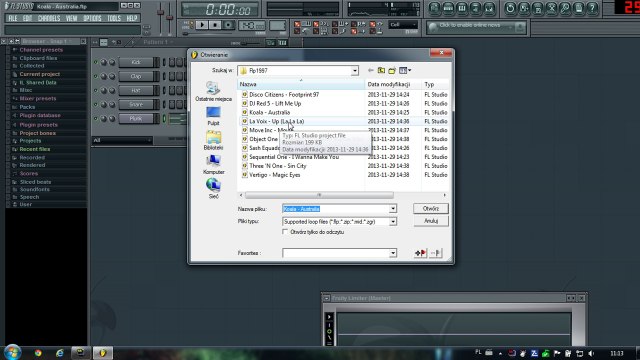Image resolution: width=640 pixels, height=360 pixels.
Task: Click the Otwórz button
Action: click(x=431, y=209)
